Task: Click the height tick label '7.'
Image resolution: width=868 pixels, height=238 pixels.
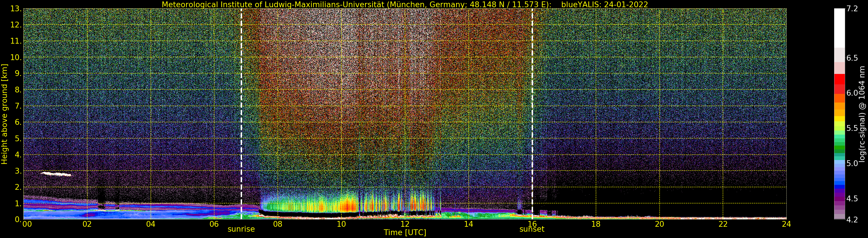Action: pyautogui.click(x=18, y=106)
